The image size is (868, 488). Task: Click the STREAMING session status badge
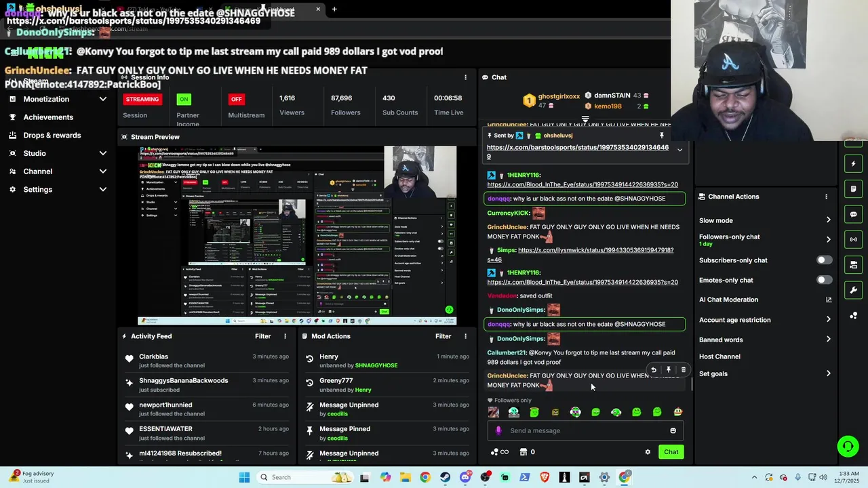(142, 99)
